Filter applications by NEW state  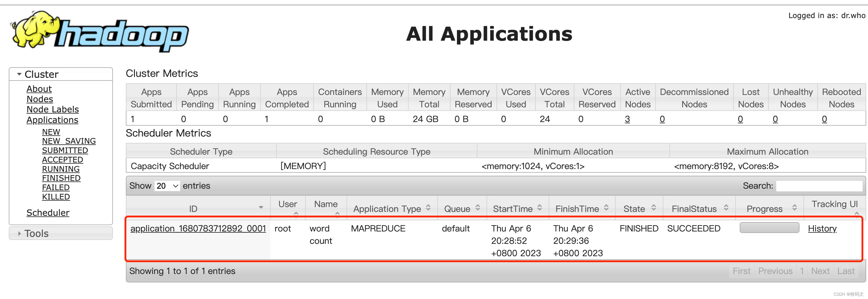point(51,132)
